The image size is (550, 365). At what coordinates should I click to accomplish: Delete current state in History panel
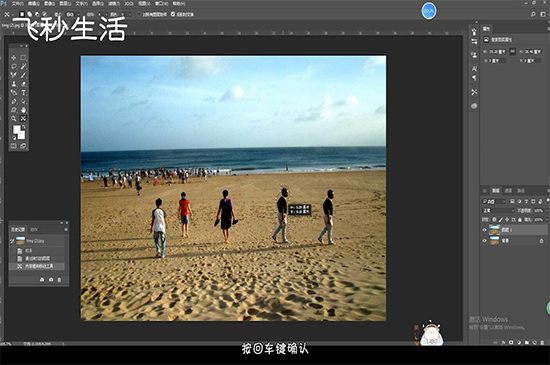click(x=59, y=279)
